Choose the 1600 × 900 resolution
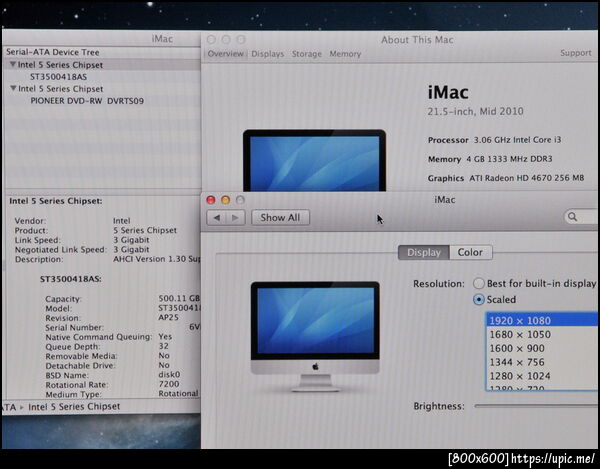 541,348
